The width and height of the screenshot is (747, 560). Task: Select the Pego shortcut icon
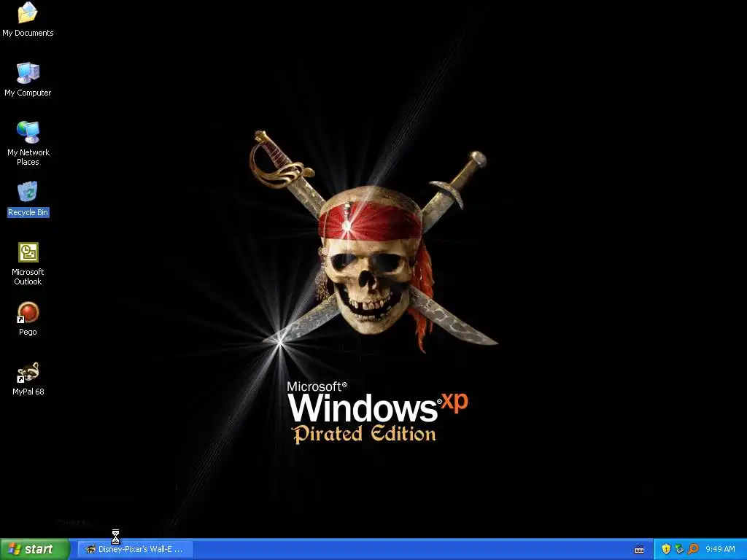coord(28,312)
